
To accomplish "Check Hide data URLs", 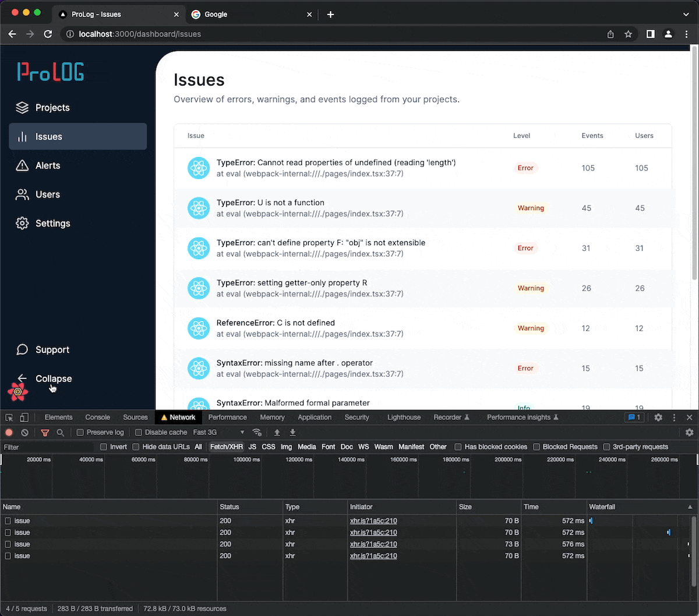I will click(136, 447).
